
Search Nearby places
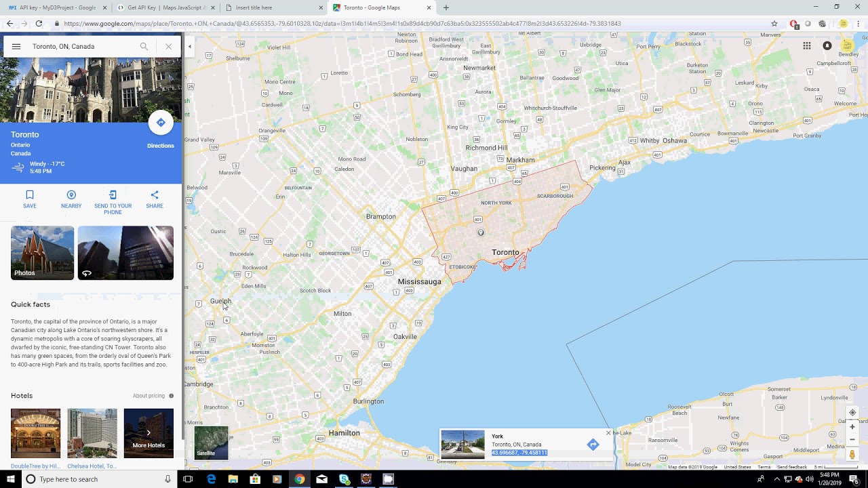(x=71, y=199)
